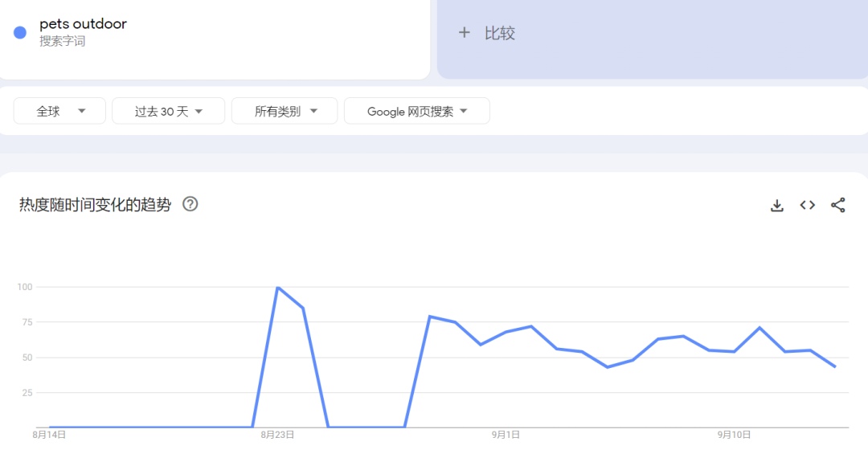Select the 热度随时间变化的趋势 chart title
Image resolution: width=868 pixels, height=458 pixels.
(95, 205)
